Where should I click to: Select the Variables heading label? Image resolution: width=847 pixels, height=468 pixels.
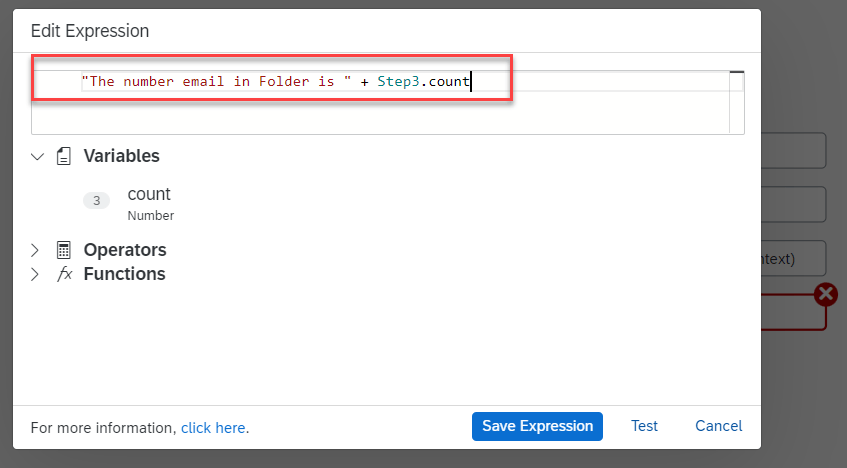[x=121, y=156]
